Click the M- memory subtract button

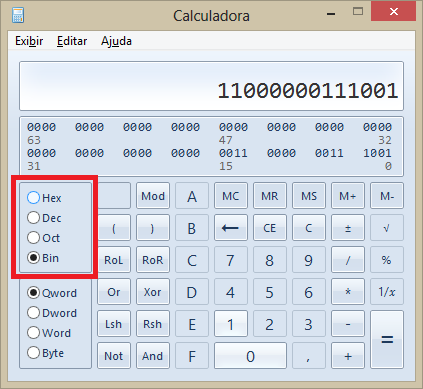coord(387,196)
